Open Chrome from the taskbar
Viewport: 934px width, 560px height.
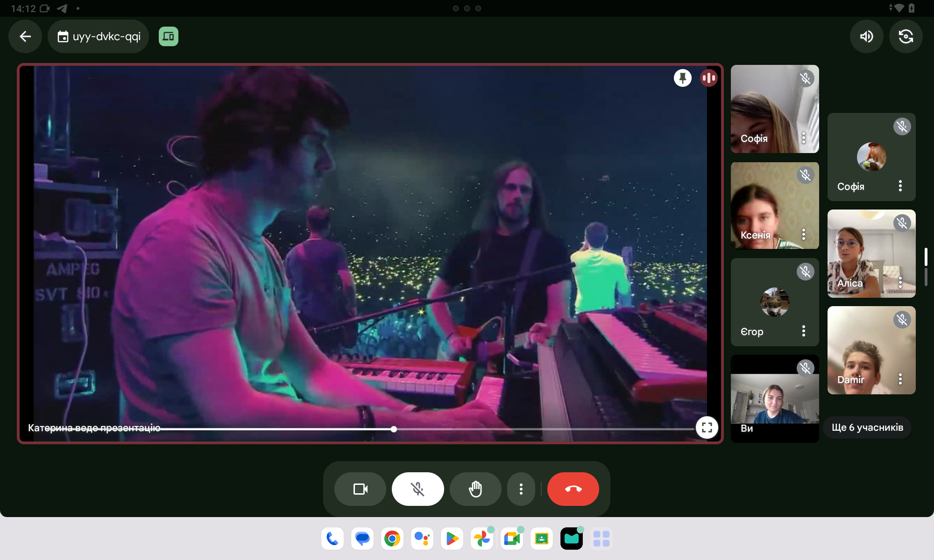[392, 539]
